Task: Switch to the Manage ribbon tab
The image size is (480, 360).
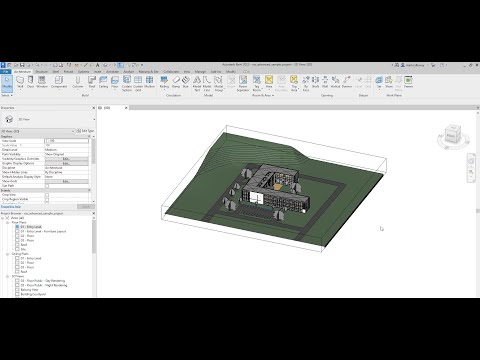Action: pyautogui.click(x=200, y=72)
